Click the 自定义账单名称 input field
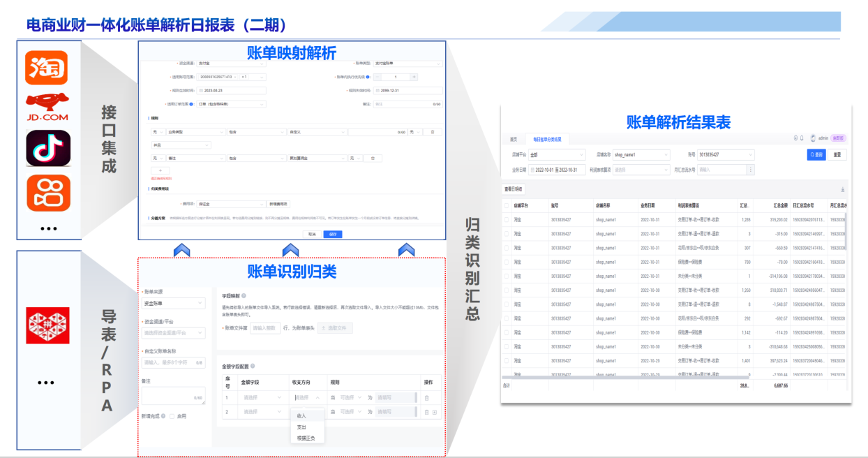The image size is (868, 458). tap(173, 362)
